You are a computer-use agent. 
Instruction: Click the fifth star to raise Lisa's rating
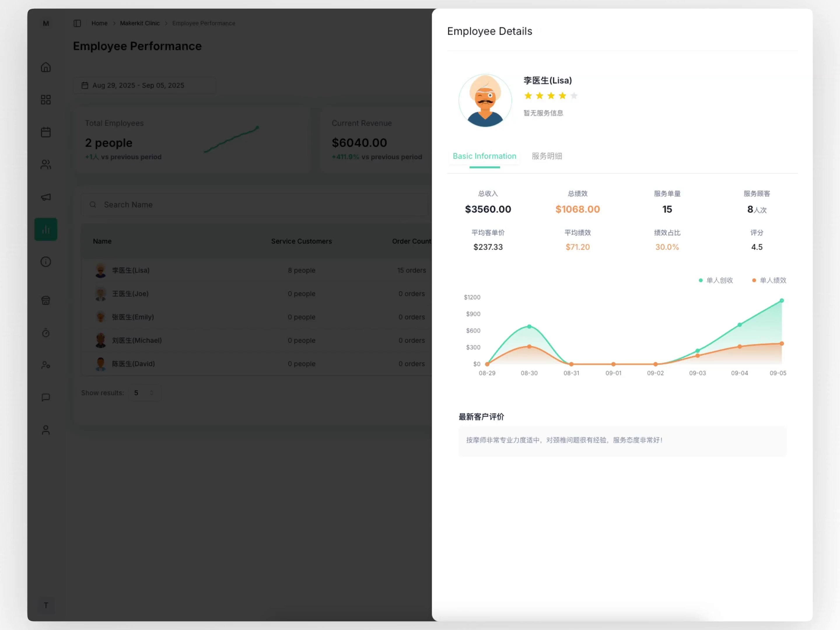coord(574,95)
